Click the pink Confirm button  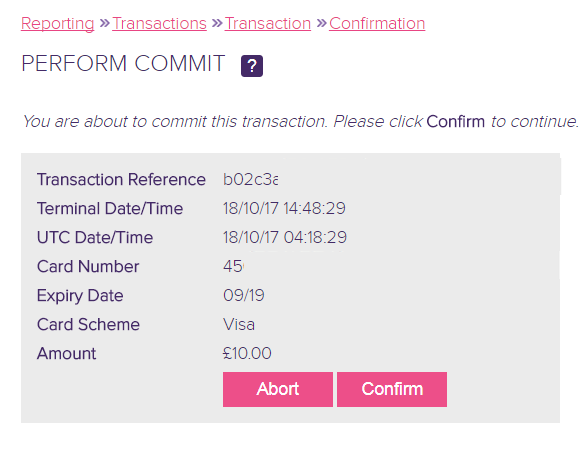392,389
